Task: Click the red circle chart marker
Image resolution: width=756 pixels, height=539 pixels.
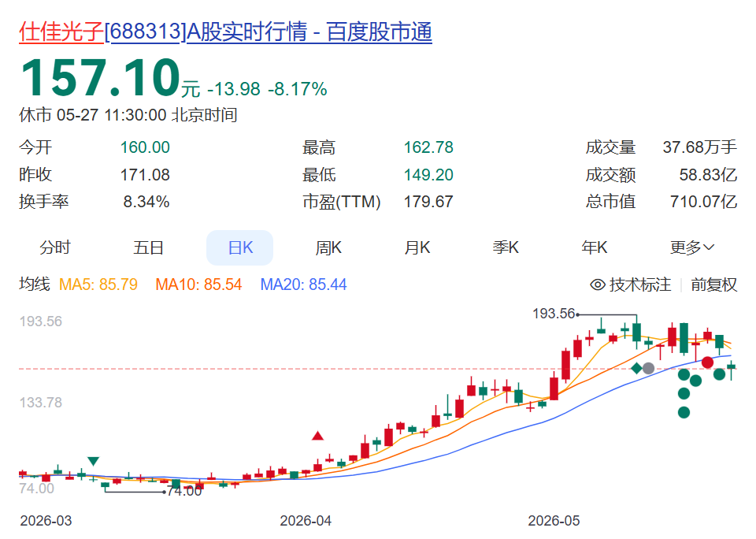Action: pyautogui.click(x=707, y=362)
